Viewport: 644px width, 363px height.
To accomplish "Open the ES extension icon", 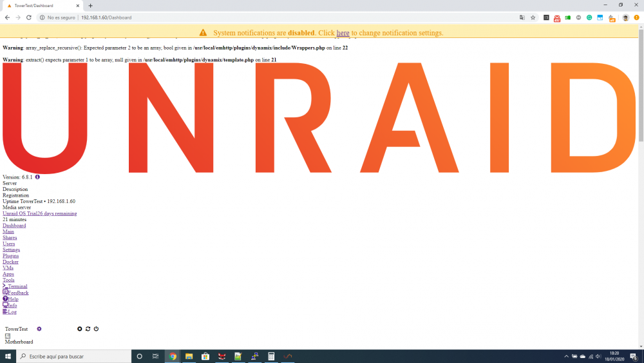I will [x=546, y=17].
